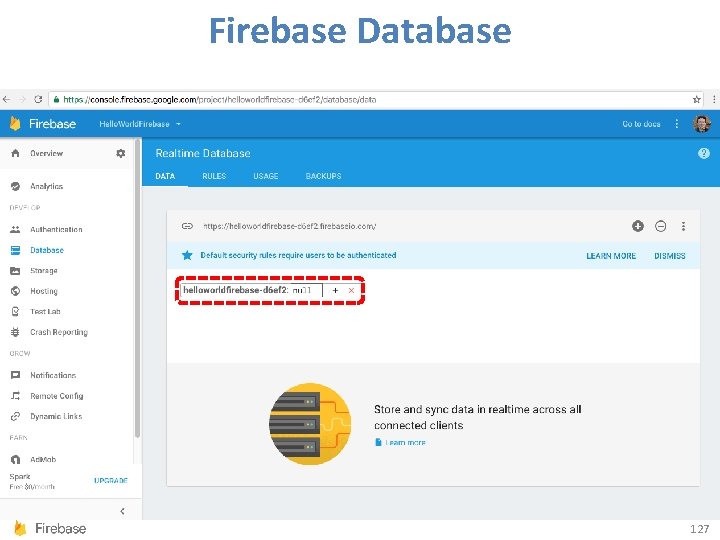Click the null value field
Image resolution: width=720 pixels, height=540 pixels.
coord(306,290)
